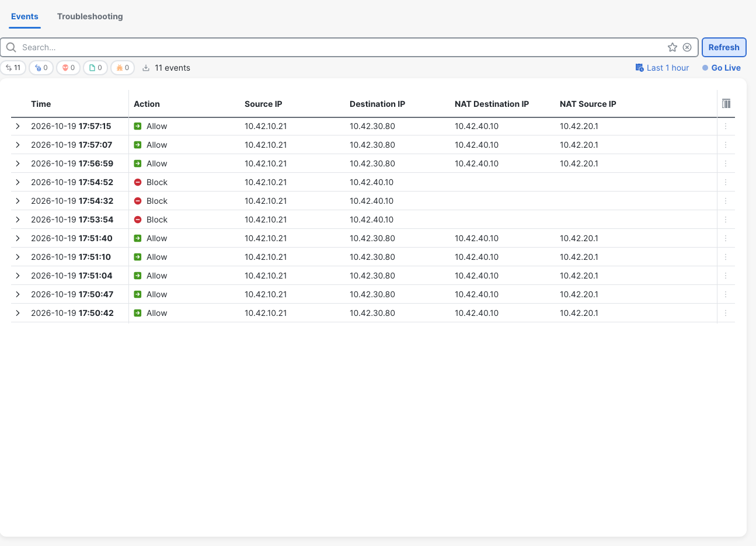Click the red Block icon in the 17:54:32 row
Viewport: 756px width, 546px height.
tap(138, 201)
